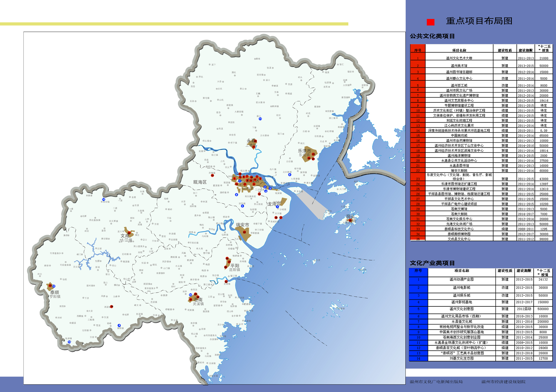Screen dimensions: 556x392
Task: Select the 温州动漫产业园 table row
Action: 461,279
